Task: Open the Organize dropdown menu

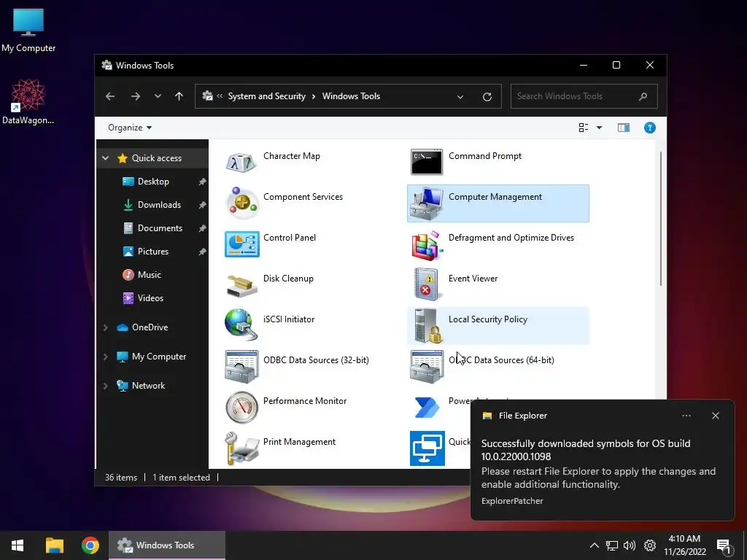Action: (x=130, y=128)
